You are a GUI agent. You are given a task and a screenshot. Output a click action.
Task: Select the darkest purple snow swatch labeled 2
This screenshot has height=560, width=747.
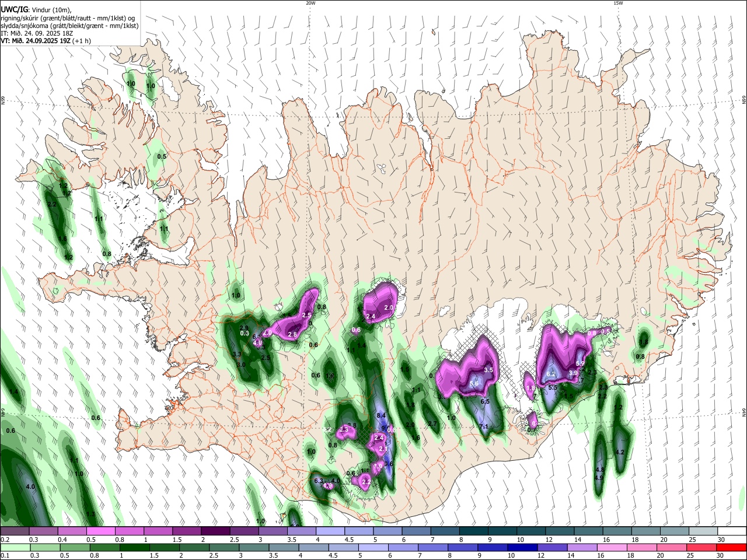215,531
